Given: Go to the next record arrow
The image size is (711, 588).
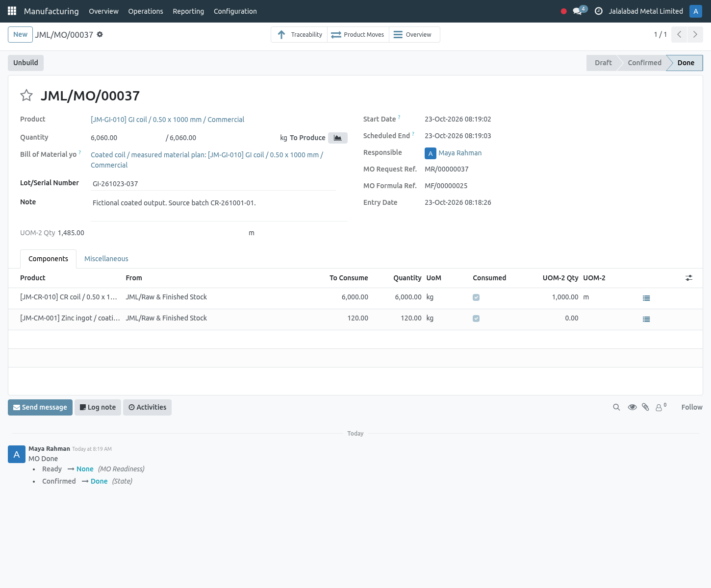Looking at the screenshot, I should pyautogui.click(x=695, y=34).
